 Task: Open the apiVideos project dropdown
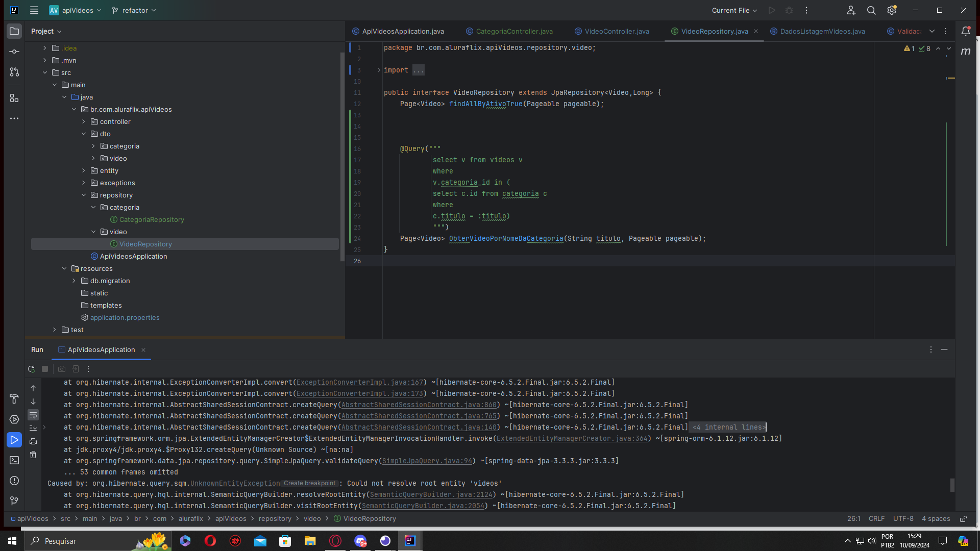[75, 10]
